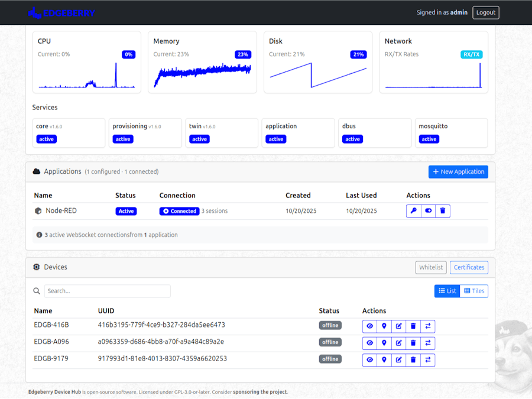The height and width of the screenshot is (399, 532).
Task: Click the edit pencil icon for EDGB-9179
Action: pos(398,359)
